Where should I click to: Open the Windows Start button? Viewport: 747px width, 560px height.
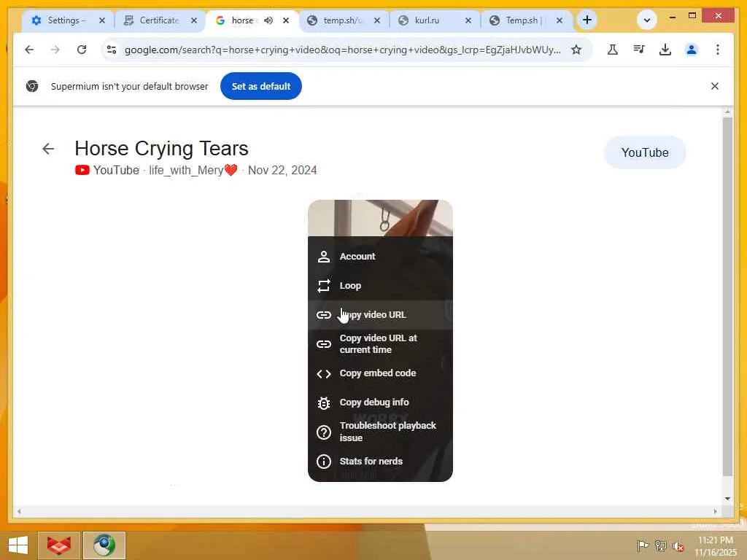click(x=18, y=545)
